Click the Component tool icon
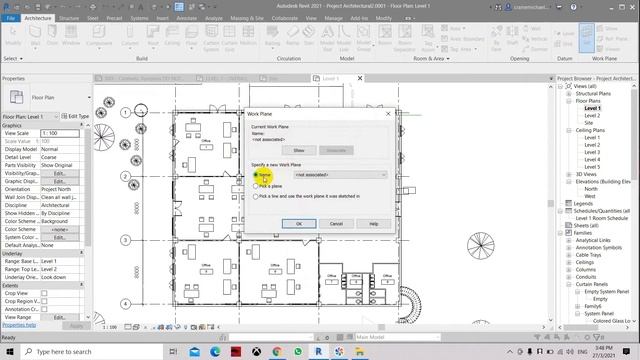The image size is (640, 360). pos(99,36)
